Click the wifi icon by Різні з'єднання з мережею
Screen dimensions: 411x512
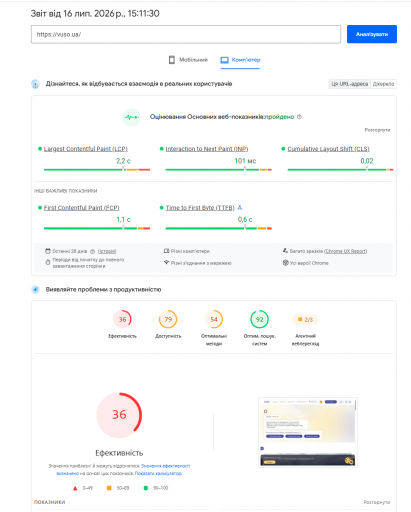166,263
